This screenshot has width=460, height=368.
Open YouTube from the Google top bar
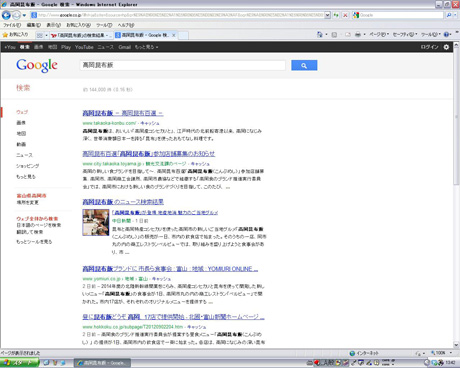point(84,47)
